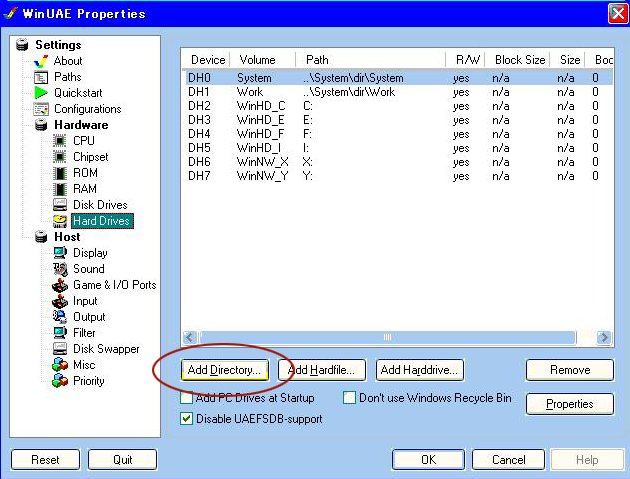Viewport: 630px width, 479px height.
Task: Click the Quit button
Action: [x=123, y=459]
